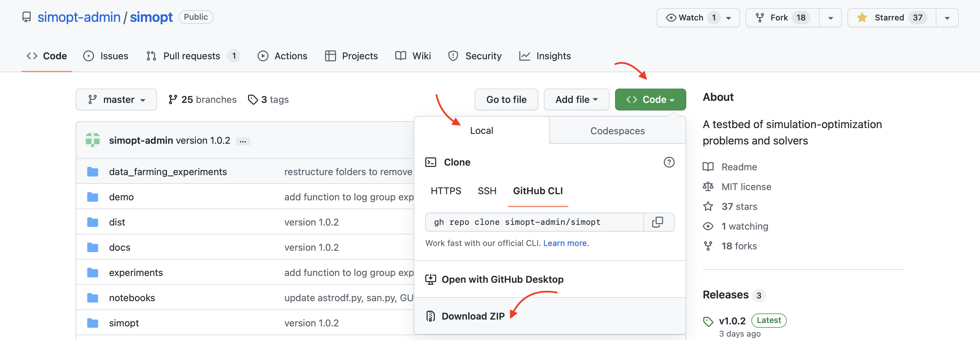Select the Code repository tab
The image size is (980, 340).
47,56
